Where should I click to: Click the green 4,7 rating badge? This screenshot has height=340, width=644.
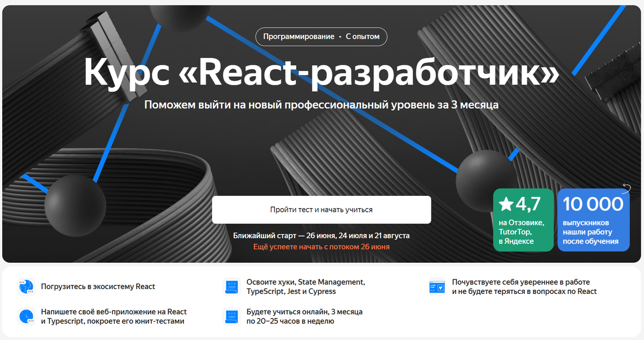523,220
